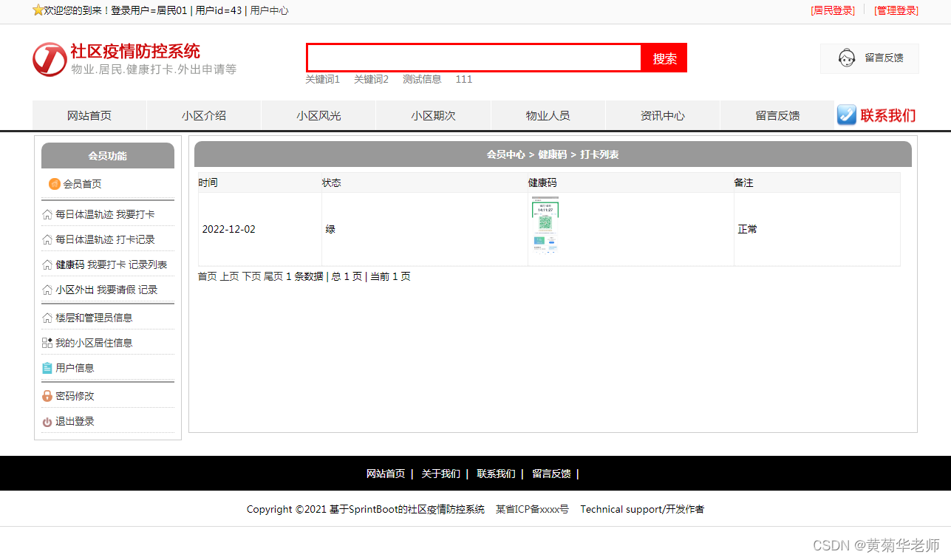Open the 网站首页 navigation tab
Viewport: 951px width, 560px height.
(89, 115)
